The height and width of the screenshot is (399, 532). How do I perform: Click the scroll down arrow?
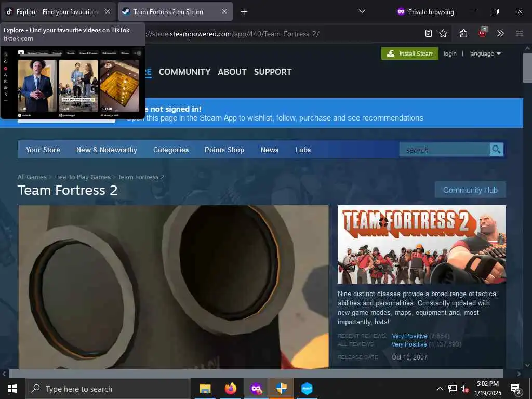[x=527, y=365]
